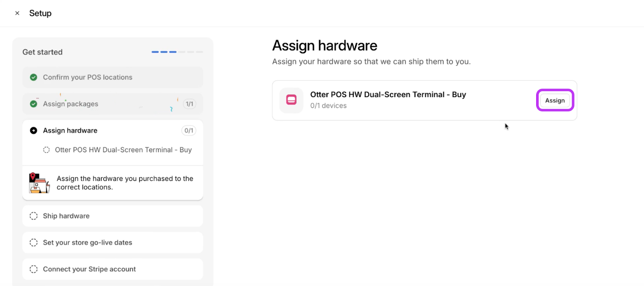This screenshot has width=644, height=286.
Task: Click dashed circle beside Connect your Stripe account
Action: click(x=34, y=269)
